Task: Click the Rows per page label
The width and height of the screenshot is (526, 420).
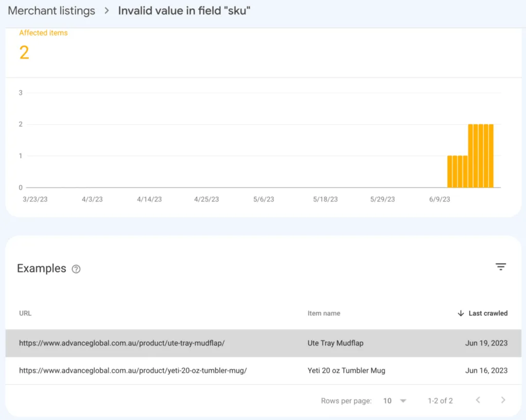Action: tap(346, 400)
